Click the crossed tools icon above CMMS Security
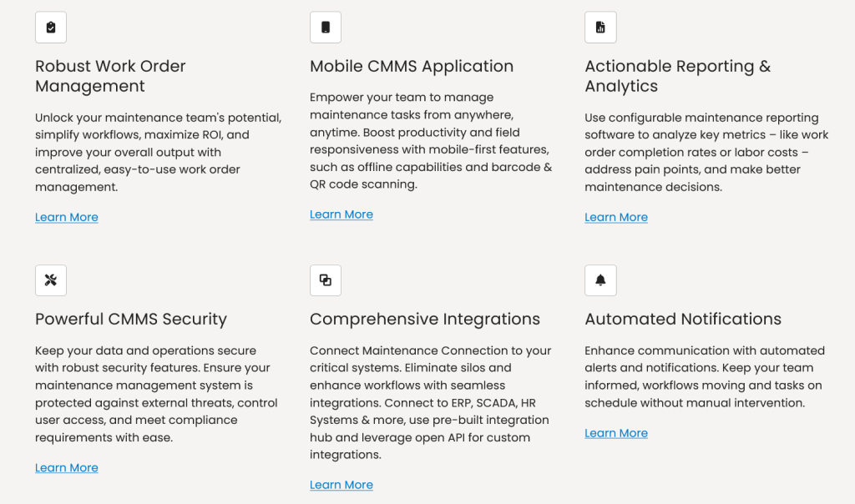Image resolution: width=855 pixels, height=504 pixels. click(51, 280)
